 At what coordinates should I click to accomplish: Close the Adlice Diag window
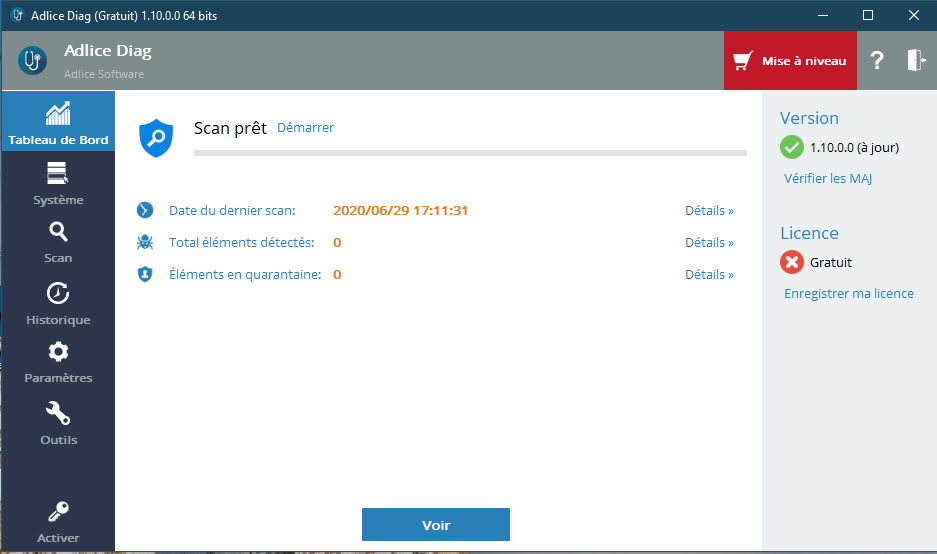(x=914, y=16)
